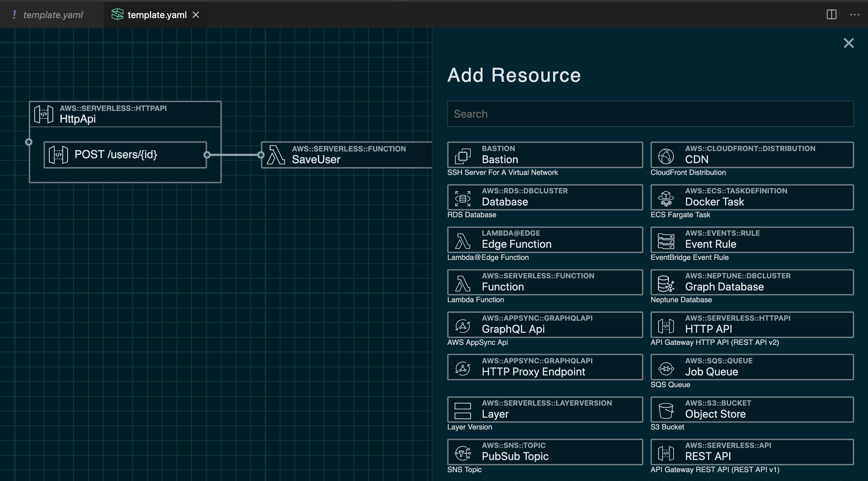Click the resource Search field
This screenshot has width=868, height=481.
point(650,114)
